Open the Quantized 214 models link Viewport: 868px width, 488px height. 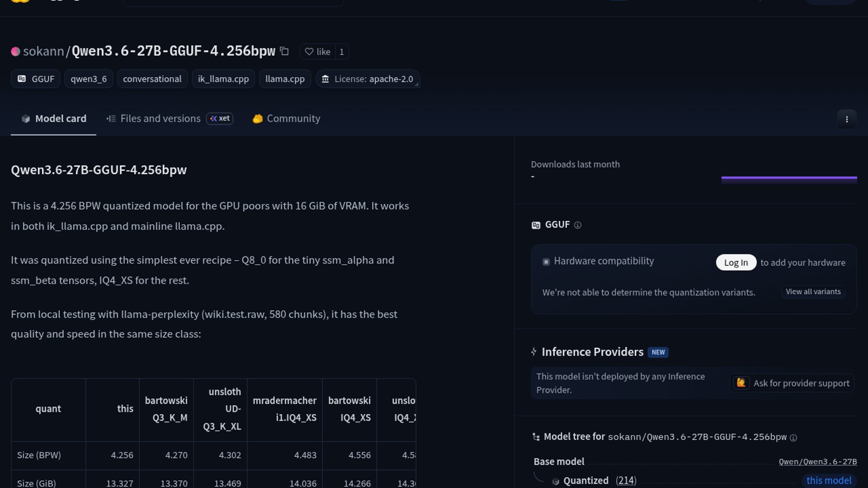coord(626,480)
